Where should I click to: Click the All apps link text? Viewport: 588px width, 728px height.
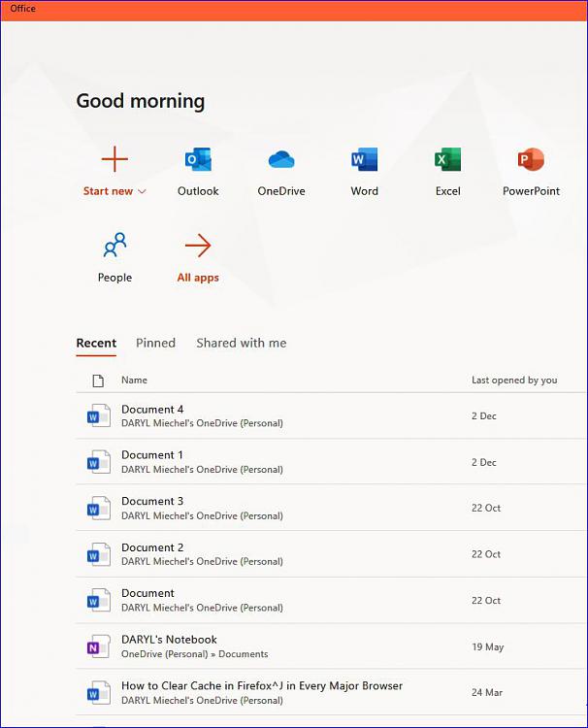coord(198,278)
